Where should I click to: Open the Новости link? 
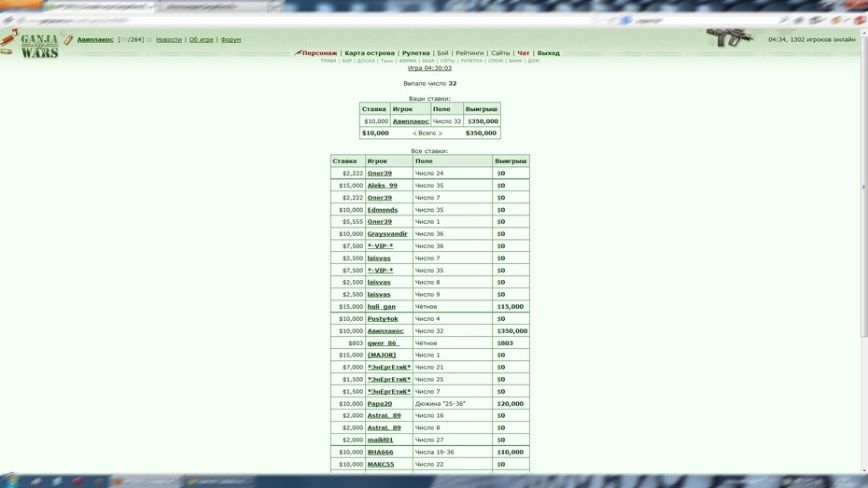[169, 40]
